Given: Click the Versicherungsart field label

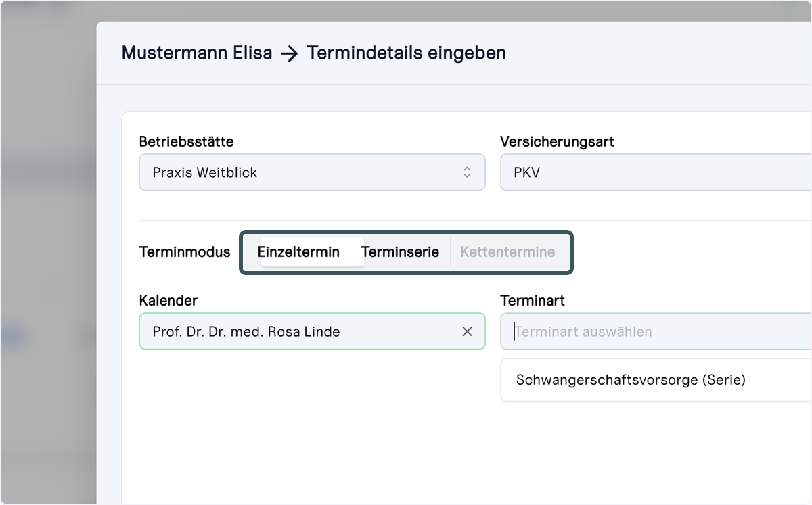Looking at the screenshot, I should (x=558, y=142).
